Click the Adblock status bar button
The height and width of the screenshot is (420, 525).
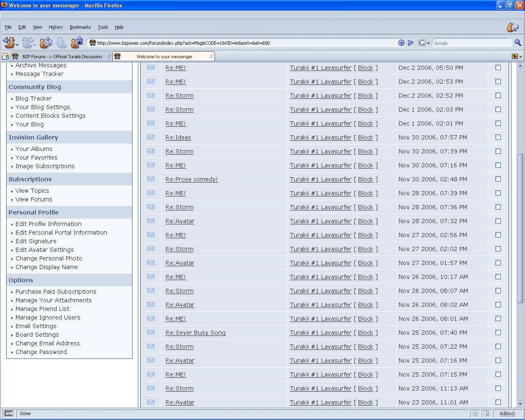(x=507, y=413)
